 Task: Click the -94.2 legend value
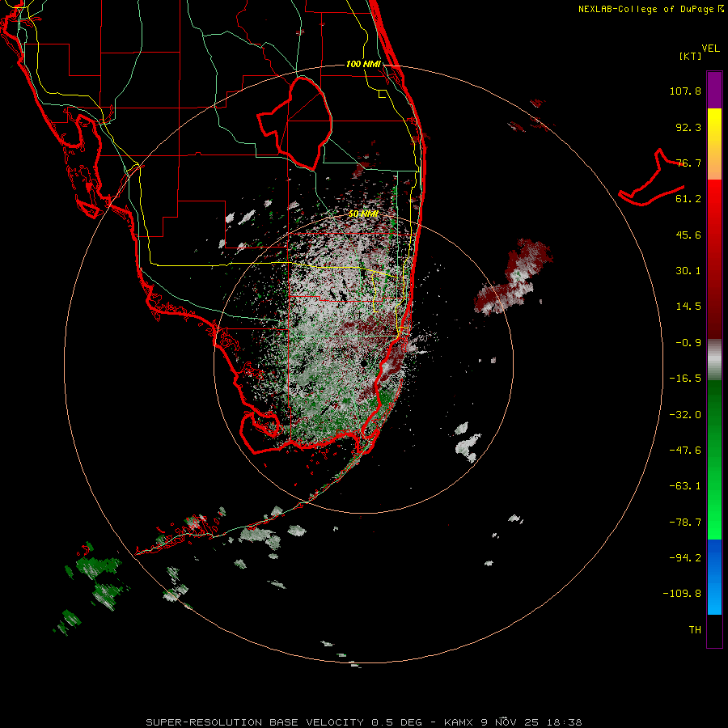[685, 557]
